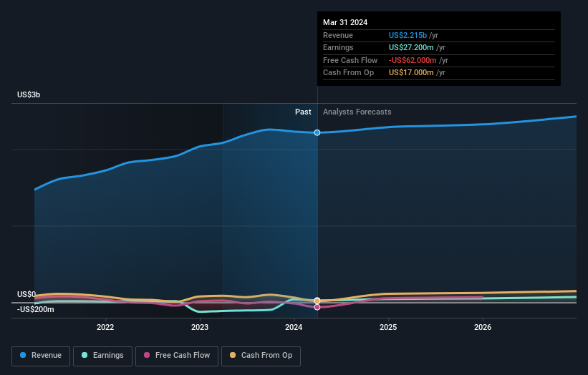Click the pink Free Cash Flow data point marker
This screenshot has height=375, width=588.
[317, 307]
